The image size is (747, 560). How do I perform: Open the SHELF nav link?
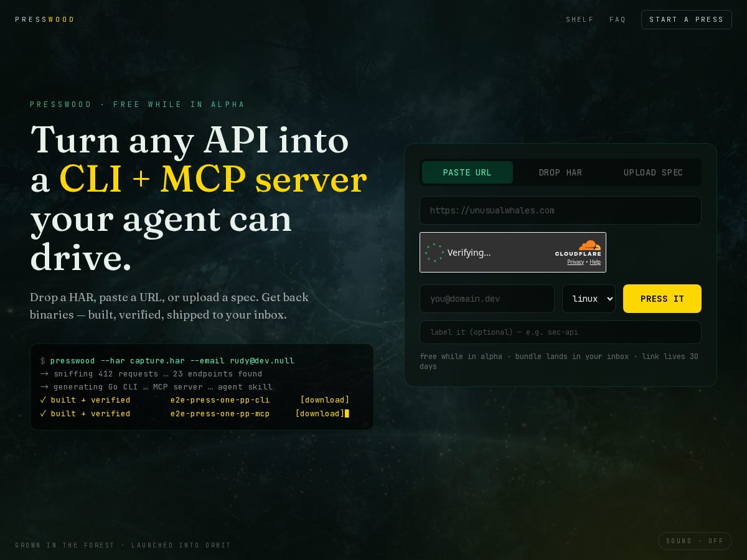click(x=580, y=19)
